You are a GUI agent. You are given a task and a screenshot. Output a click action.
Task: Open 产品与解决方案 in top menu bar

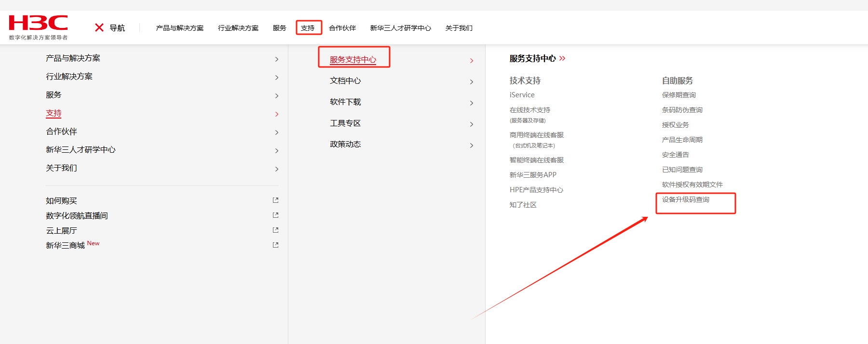pyautogui.click(x=180, y=28)
